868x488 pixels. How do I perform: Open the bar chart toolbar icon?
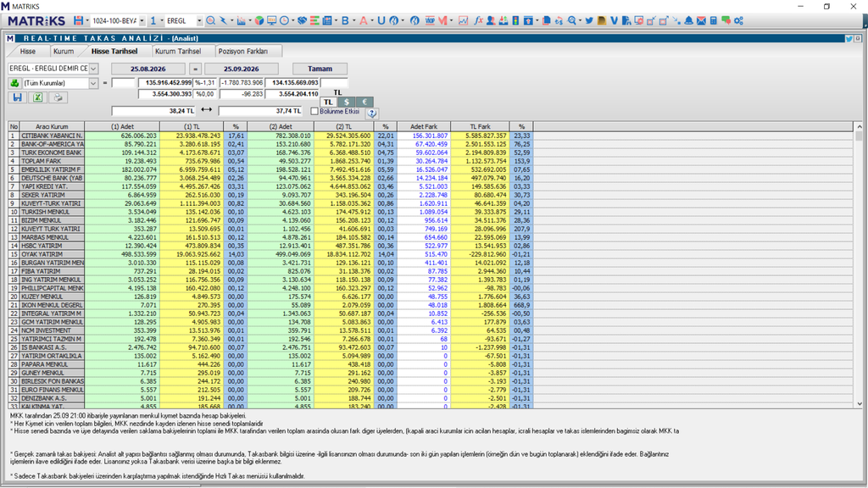(x=241, y=20)
